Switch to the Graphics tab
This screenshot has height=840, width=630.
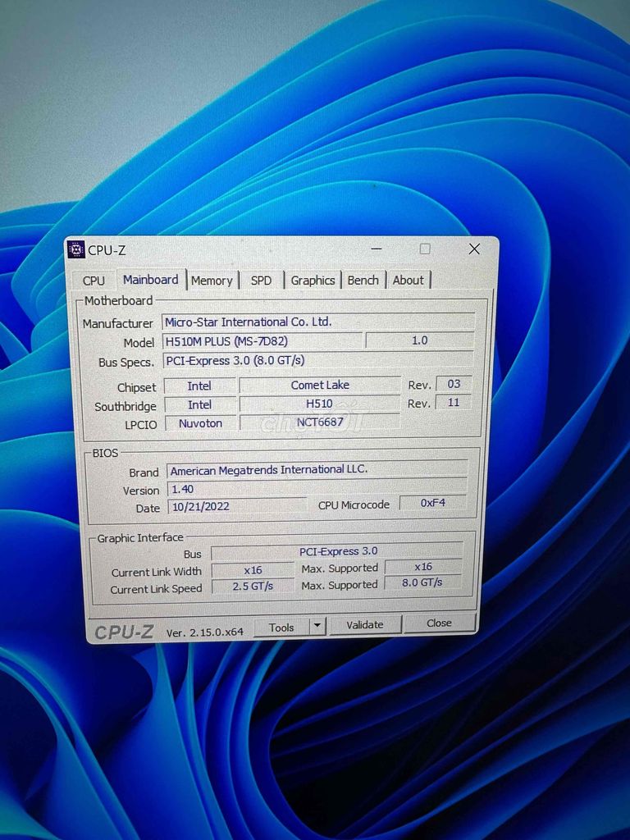click(x=313, y=281)
